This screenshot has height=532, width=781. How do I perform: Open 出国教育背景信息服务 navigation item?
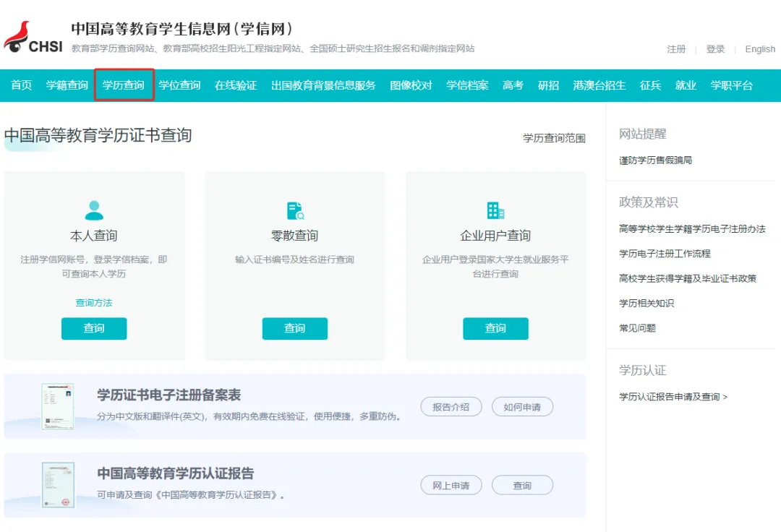click(x=323, y=85)
